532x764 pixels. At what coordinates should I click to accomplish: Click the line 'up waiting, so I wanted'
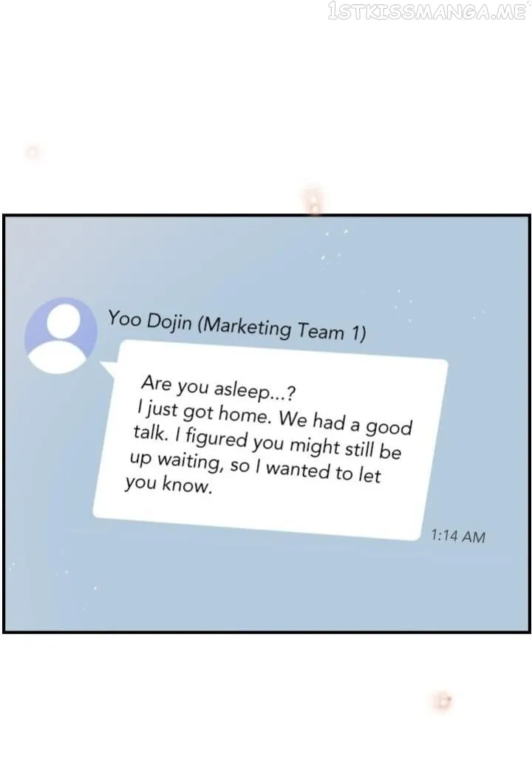(x=255, y=466)
